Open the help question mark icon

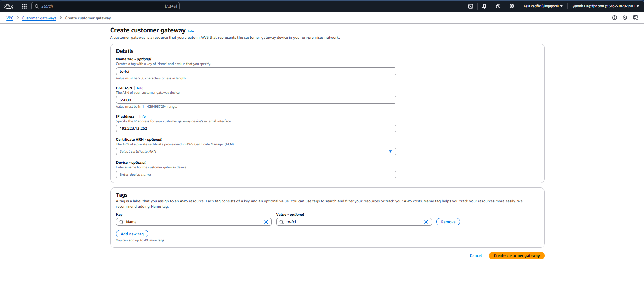click(x=498, y=6)
